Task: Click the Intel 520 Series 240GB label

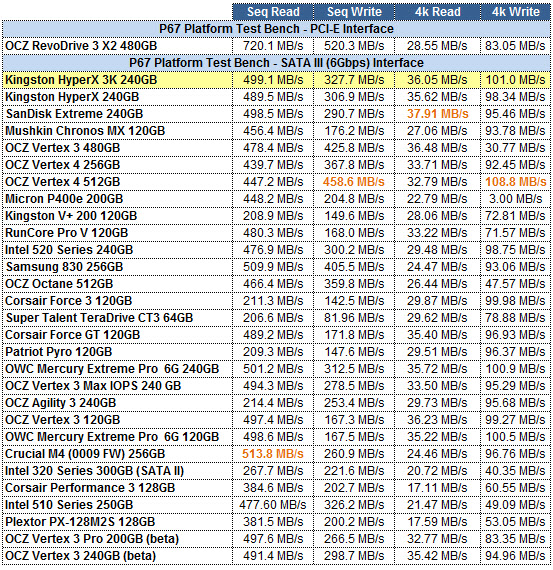Action: click(x=69, y=250)
